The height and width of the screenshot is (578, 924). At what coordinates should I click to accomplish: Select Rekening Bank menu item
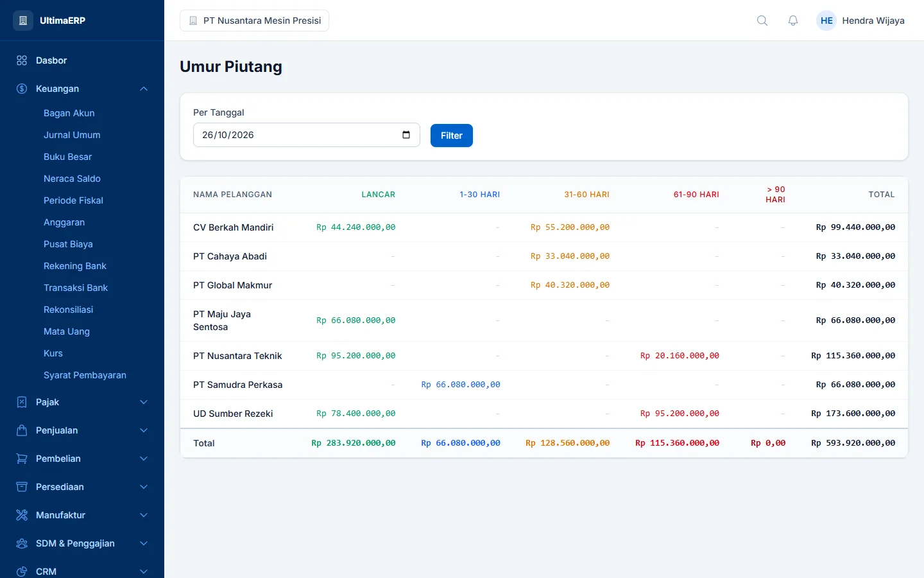pos(75,266)
